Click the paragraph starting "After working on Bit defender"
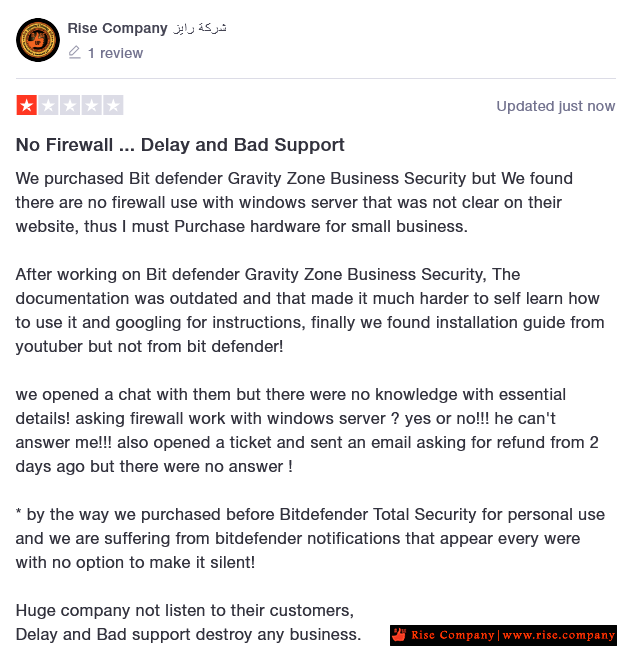This screenshot has width=638, height=659. pyautogui.click(x=310, y=310)
